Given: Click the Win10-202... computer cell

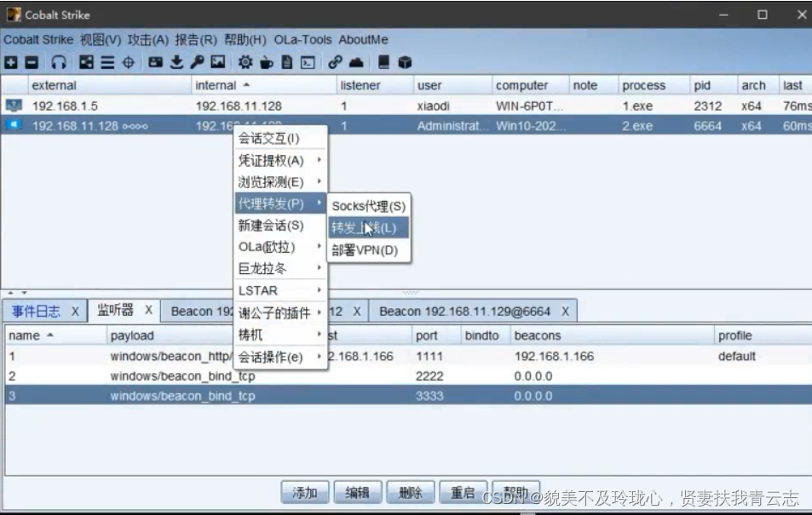Looking at the screenshot, I should (530, 126).
